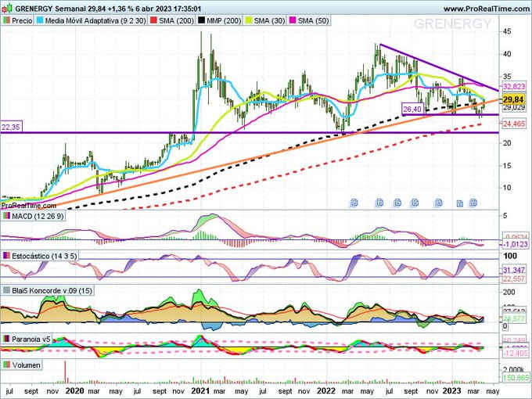
Task: Click the 29,029 value label on price axis
Action: click(x=514, y=107)
